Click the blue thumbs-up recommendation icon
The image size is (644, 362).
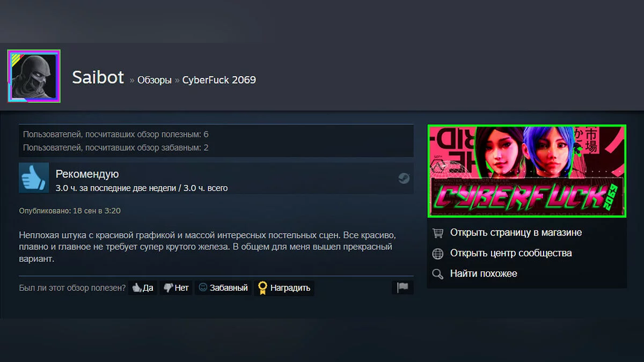click(x=34, y=178)
